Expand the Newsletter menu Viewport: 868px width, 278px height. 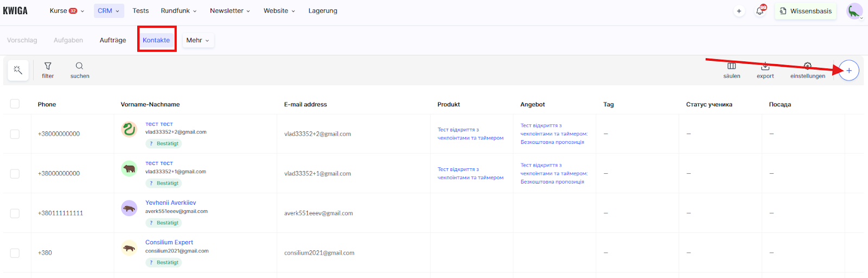coord(230,11)
